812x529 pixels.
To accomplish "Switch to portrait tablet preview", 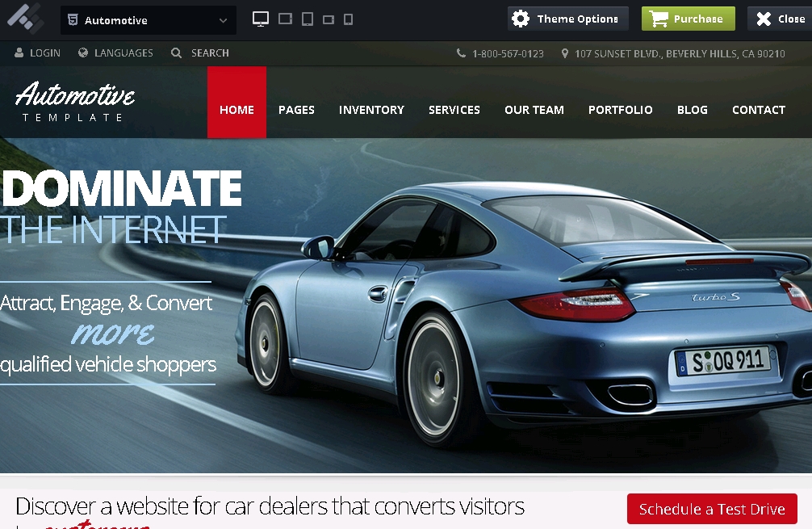I will 308,19.
